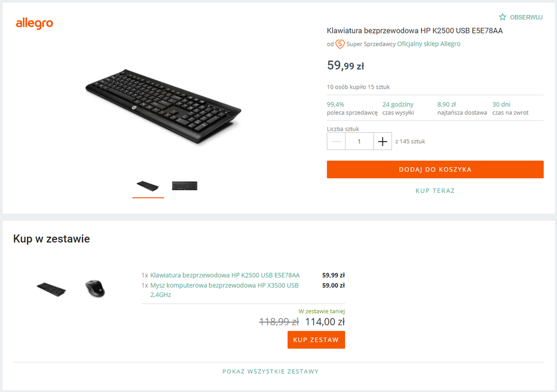
Task: Open the Klawiatura HP K2500 bundle item link
Action: coord(225,275)
